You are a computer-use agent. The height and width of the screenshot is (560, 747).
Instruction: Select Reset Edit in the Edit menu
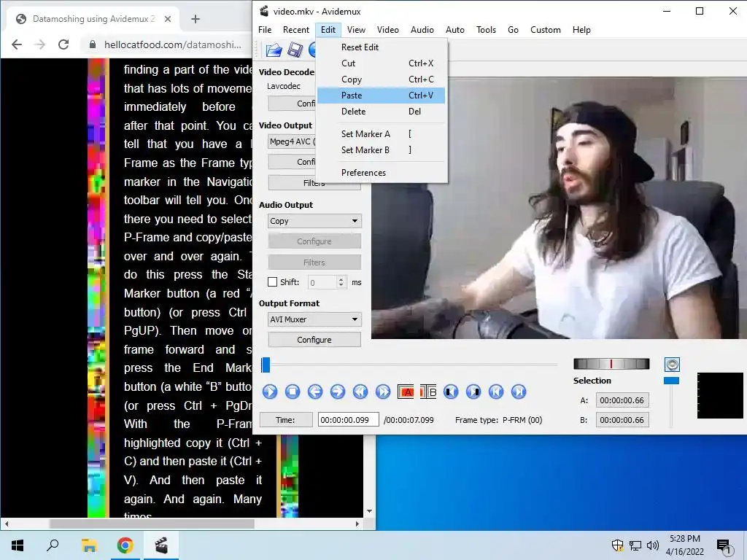[381, 47]
